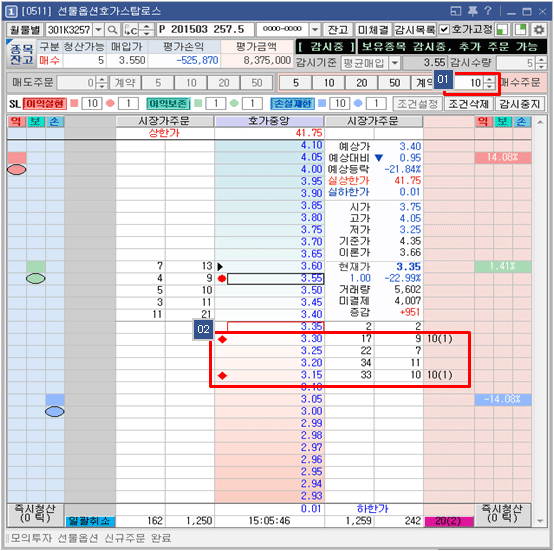Screen dimensions: 554x551
Task: Click the green chart icon near 호가고정
Action: (x=502, y=30)
